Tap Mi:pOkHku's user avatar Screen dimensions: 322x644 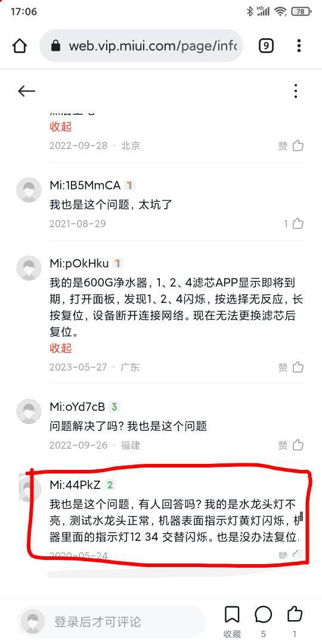point(29,268)
